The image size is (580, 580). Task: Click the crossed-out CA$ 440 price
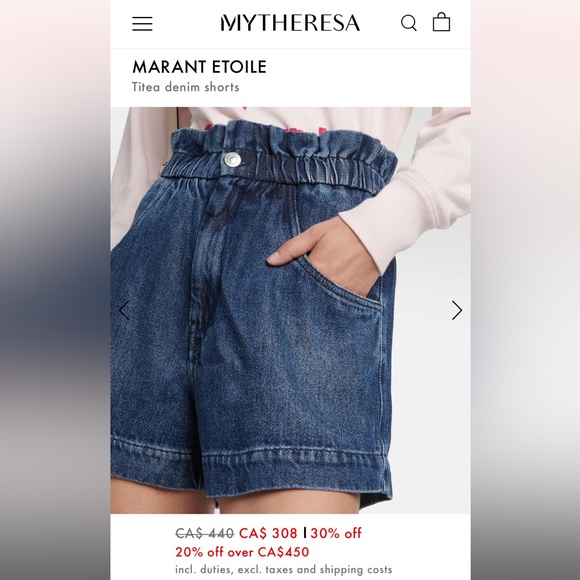point(205,533)
